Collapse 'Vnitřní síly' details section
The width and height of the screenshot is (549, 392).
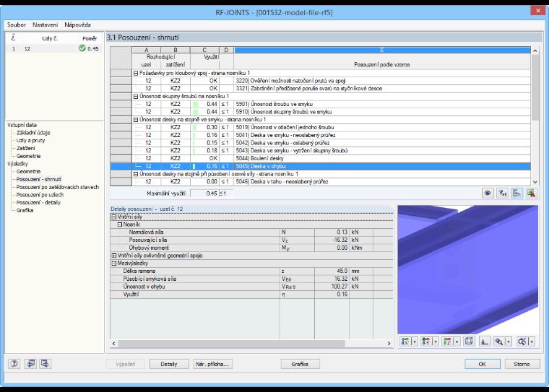(x=114, y=217)
